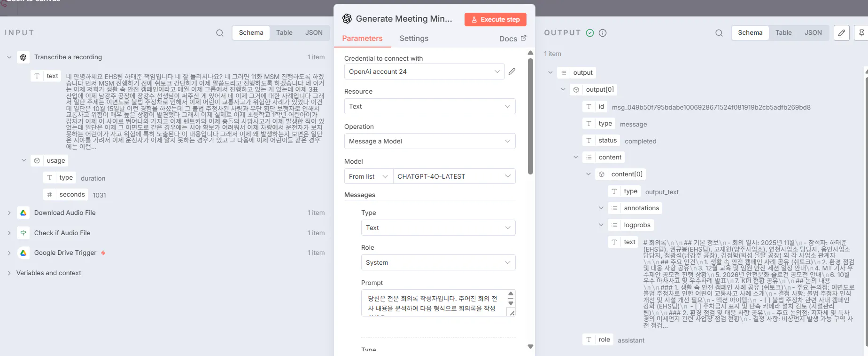Viewport: 868px width, 356px height.
Task: Click the usage object cube icon
Action: [x=37, y=161]
